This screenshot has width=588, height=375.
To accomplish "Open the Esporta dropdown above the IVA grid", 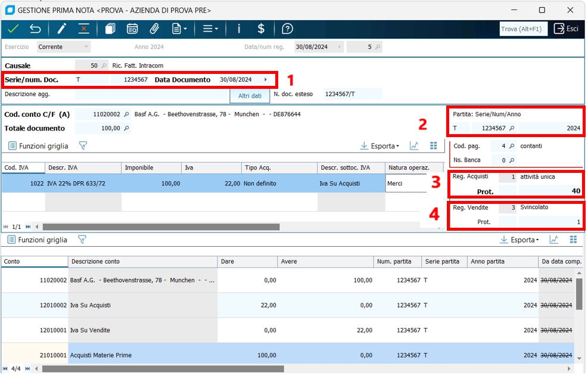I will click(x=380, y=145).
